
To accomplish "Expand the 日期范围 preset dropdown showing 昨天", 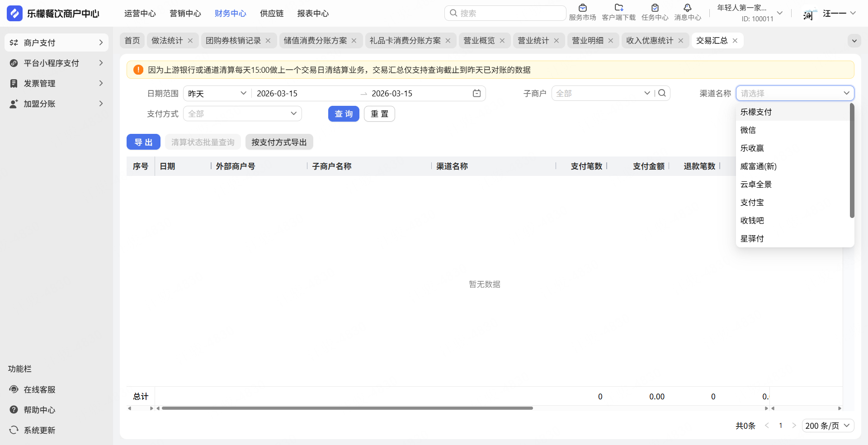I will [x=217, y=93].
